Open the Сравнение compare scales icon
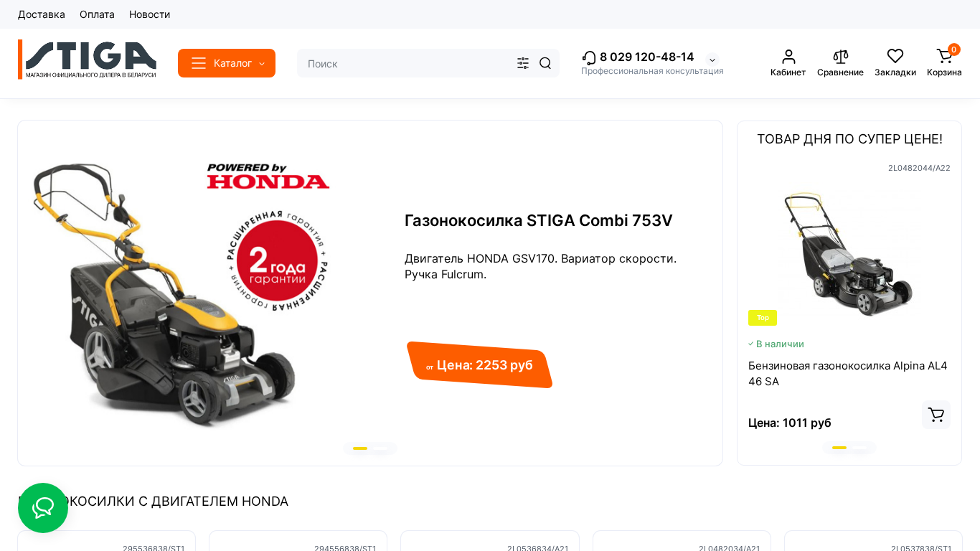The width and height of the screenshot is (980, 551). point(841,56)
